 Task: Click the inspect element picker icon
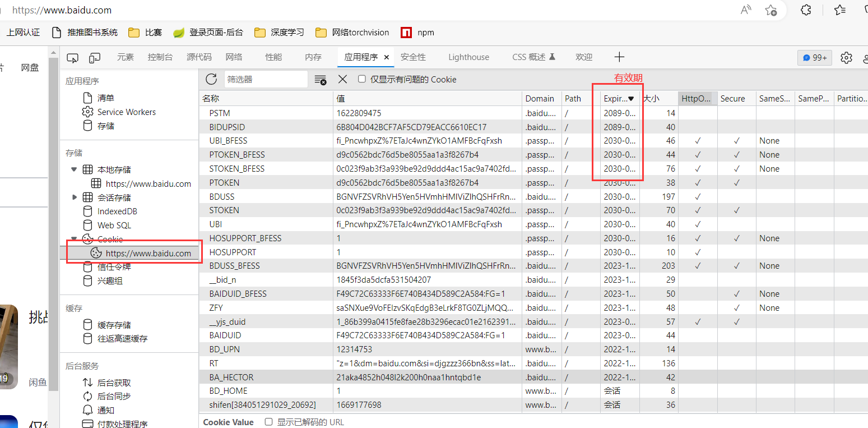point(72,57)
